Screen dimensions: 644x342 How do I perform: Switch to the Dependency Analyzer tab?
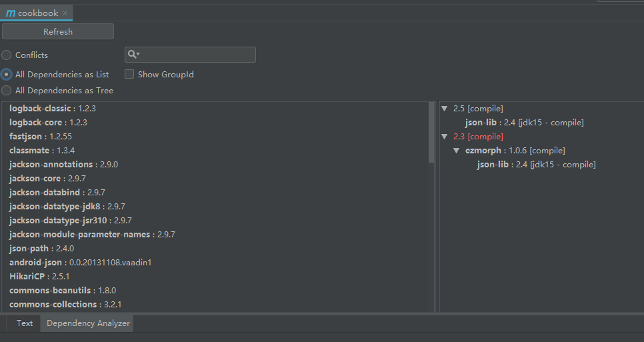coord(88,323)
